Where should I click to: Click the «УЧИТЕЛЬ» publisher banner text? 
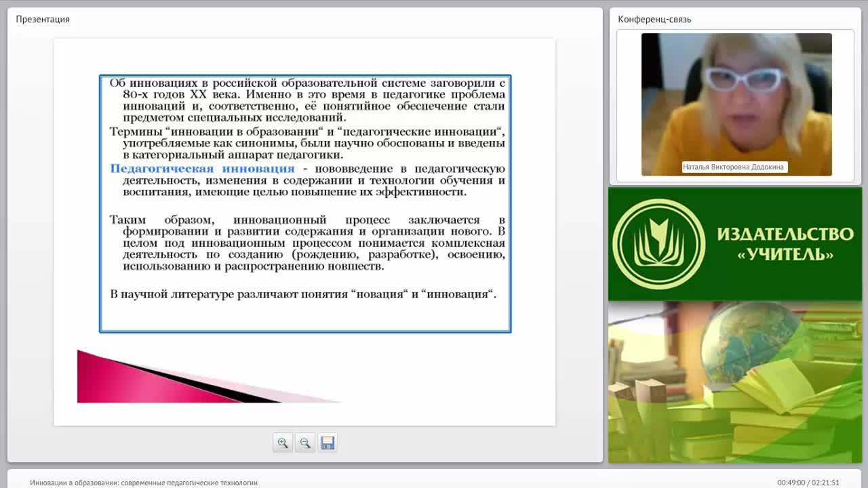(785, 255)
